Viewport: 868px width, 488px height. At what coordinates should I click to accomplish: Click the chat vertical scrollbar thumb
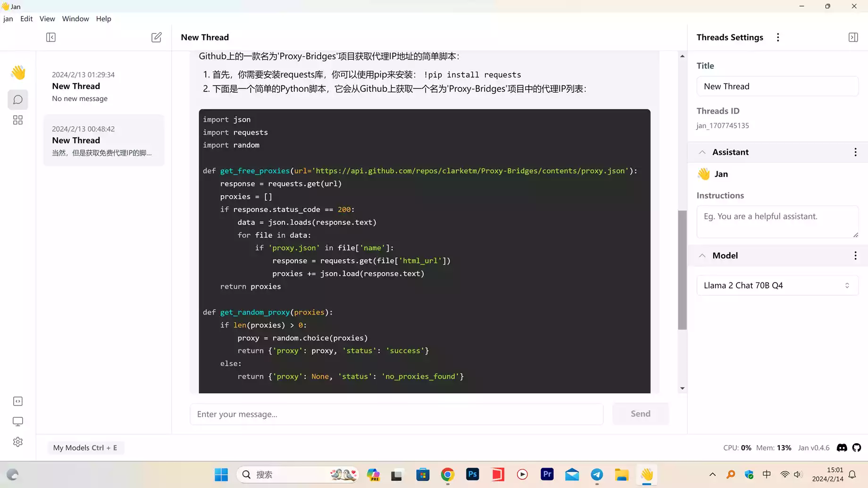pos(682,270)
